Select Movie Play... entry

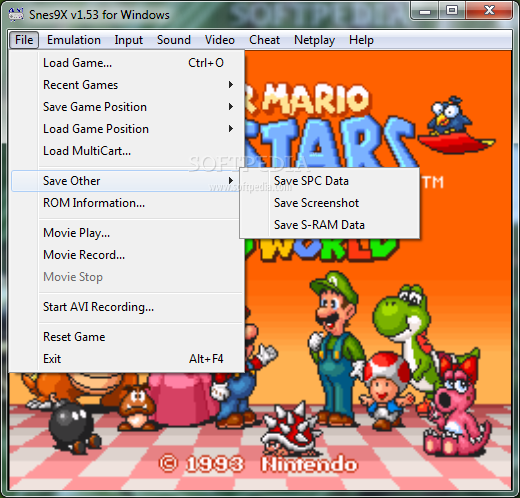coord(127,233)
